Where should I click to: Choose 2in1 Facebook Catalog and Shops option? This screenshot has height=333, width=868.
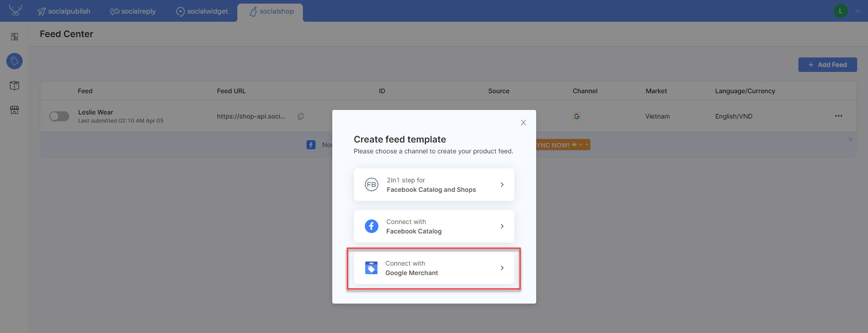coord(434,185)
